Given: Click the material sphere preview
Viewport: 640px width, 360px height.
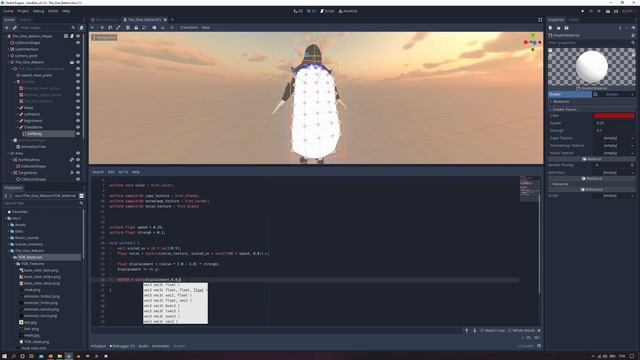Looking at the screenshot, I should pos(592,67).
